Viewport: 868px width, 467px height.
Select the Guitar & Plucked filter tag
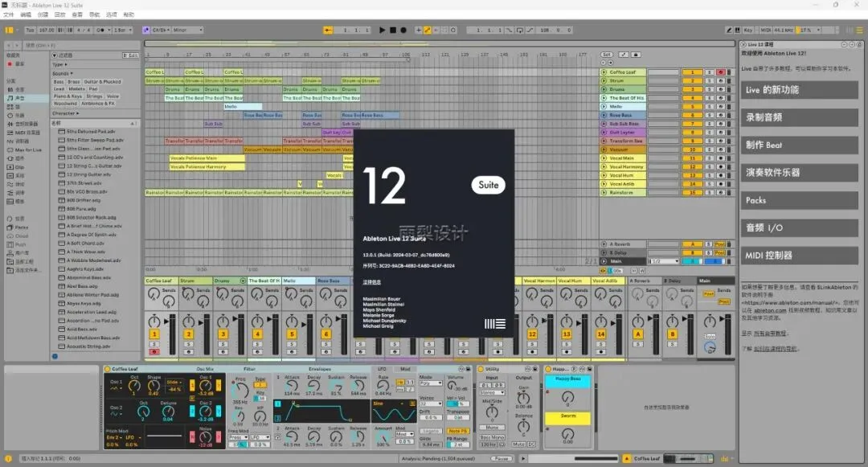(102, 81)
